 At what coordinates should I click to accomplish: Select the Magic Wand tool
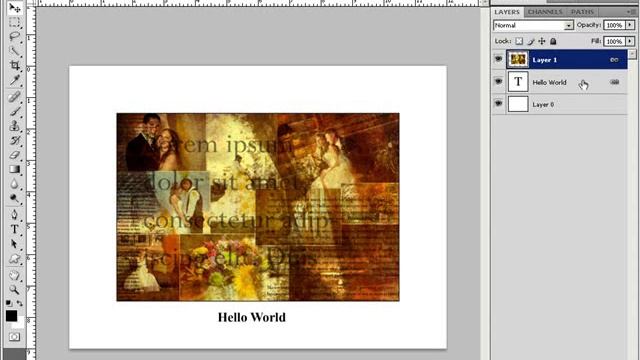[x=14, y=51]
